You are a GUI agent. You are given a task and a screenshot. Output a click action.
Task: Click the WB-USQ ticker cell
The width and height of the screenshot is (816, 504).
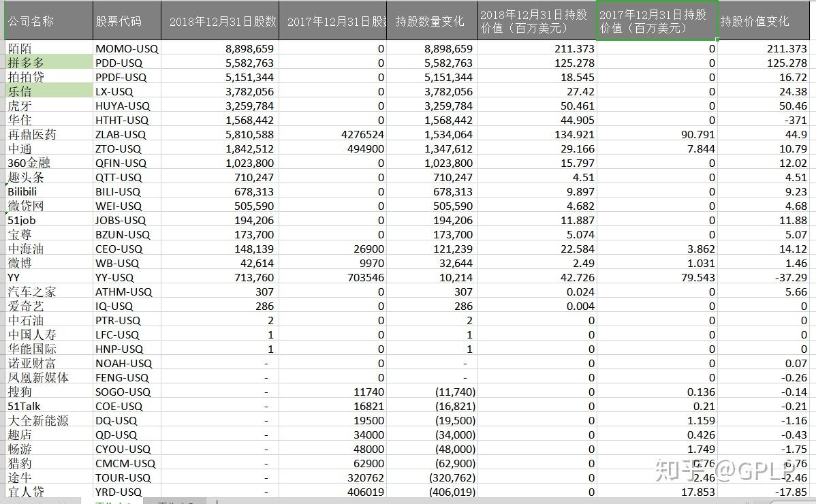tap(127, 263)
